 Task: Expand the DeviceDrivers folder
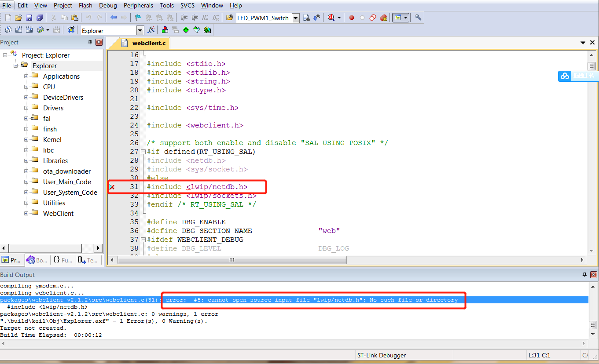(26, 97)
